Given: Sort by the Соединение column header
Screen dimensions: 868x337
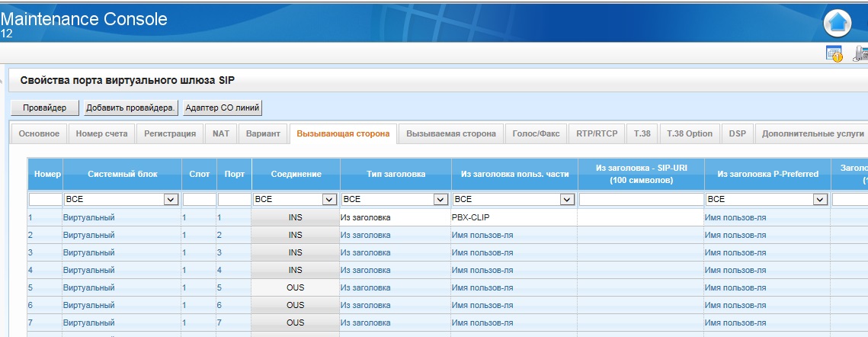Looking at the screenshot, I should (x=296, y=174).
